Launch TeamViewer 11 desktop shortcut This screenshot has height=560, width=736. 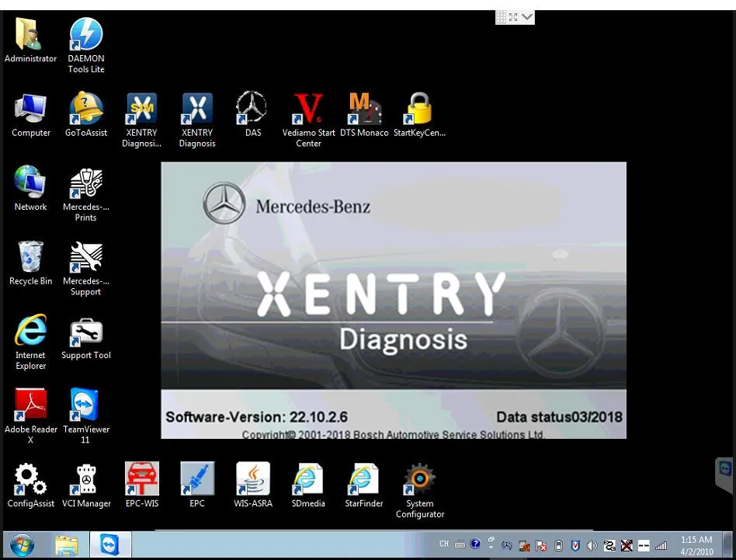86,416
